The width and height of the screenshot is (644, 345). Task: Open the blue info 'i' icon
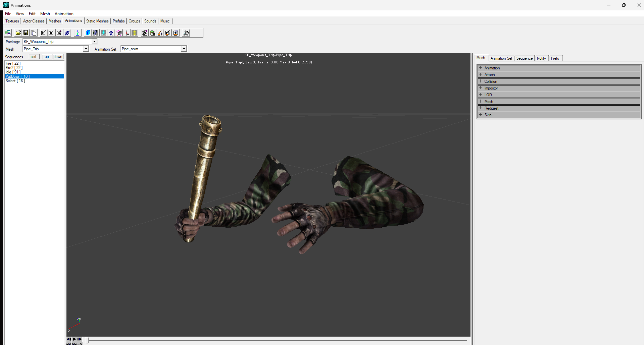click(x=78, y=33)
